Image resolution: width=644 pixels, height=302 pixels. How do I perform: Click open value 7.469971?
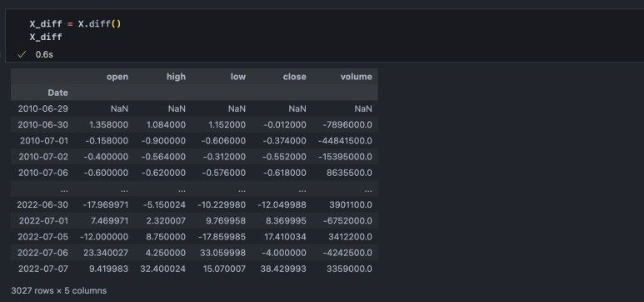[x=109, y=220]
